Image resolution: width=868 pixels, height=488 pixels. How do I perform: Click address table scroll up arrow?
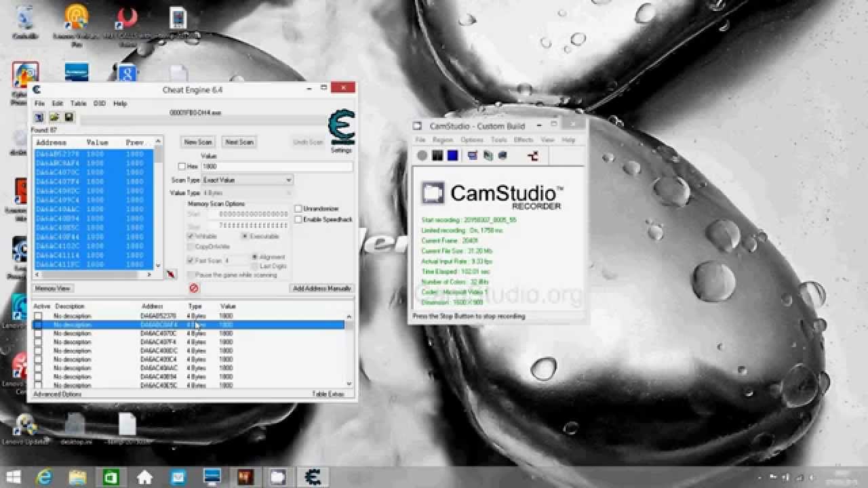point(349,317)
